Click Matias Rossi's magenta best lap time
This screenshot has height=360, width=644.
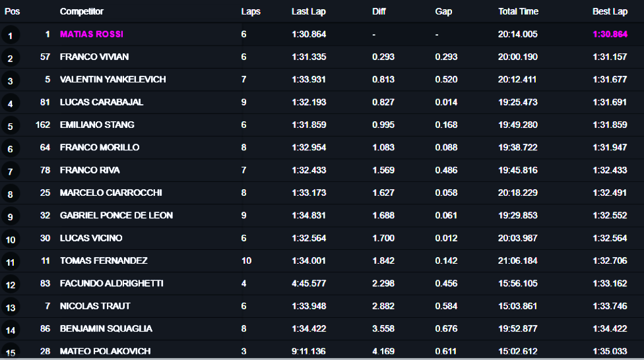(610, 34)
